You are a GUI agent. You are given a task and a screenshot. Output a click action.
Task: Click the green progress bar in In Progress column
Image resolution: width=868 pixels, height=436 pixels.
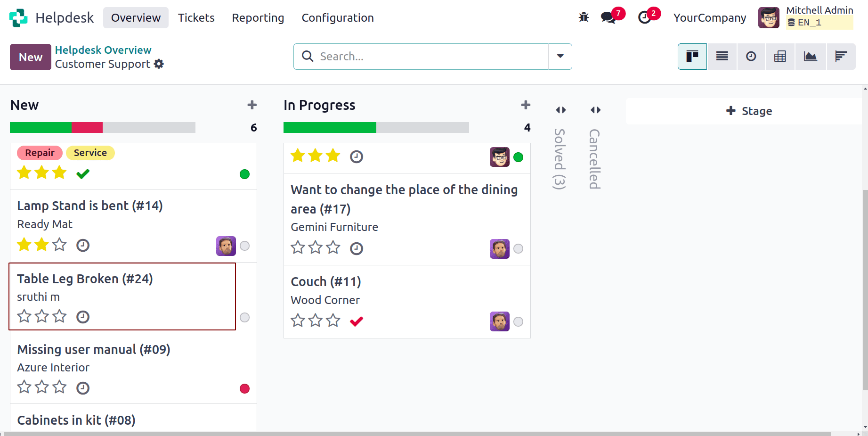pos(330,127)
